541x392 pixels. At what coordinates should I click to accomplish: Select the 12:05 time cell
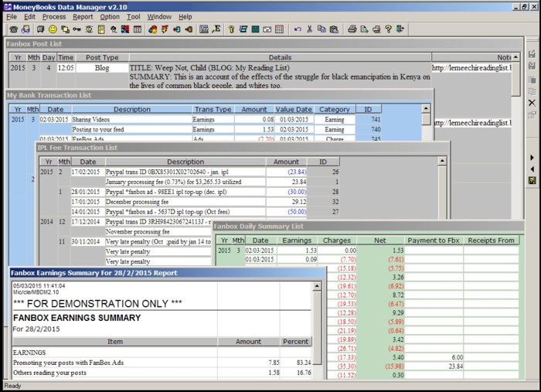[x=66, y=68]
